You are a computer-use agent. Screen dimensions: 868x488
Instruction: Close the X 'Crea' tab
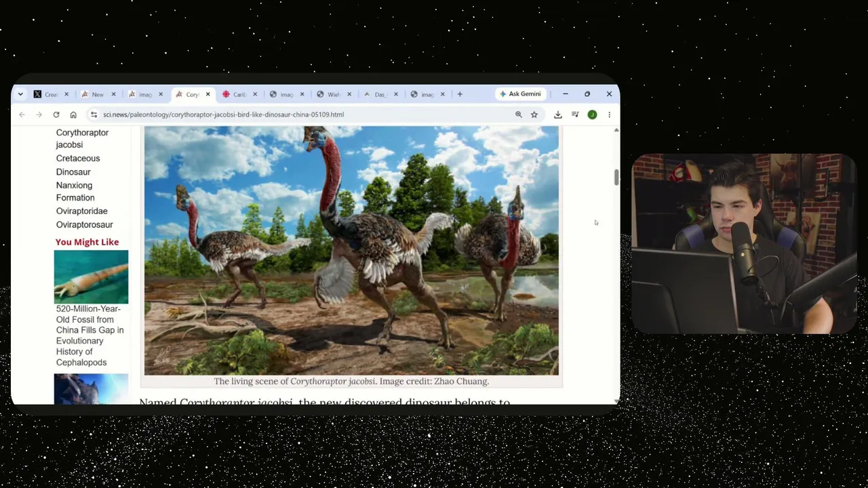coord(66,94)
